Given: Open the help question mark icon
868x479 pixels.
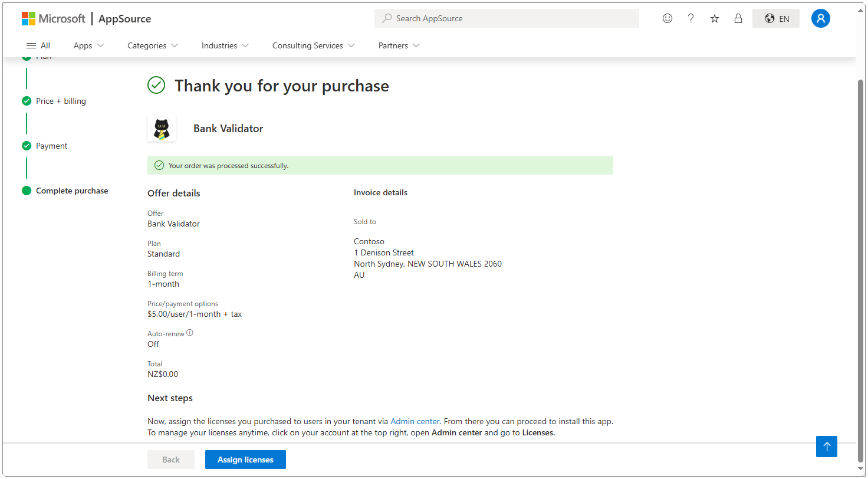Looking at the screenshot, I should (x=691, y=18).
